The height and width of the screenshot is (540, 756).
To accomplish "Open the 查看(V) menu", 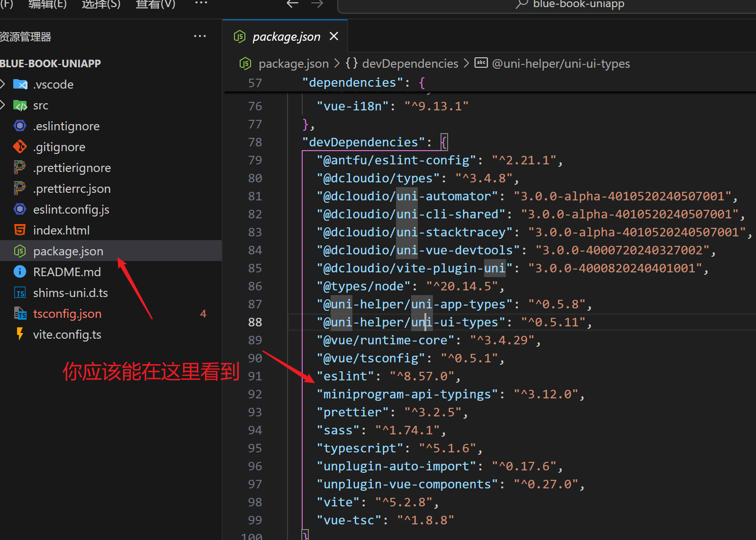I will tap(155, 4).
